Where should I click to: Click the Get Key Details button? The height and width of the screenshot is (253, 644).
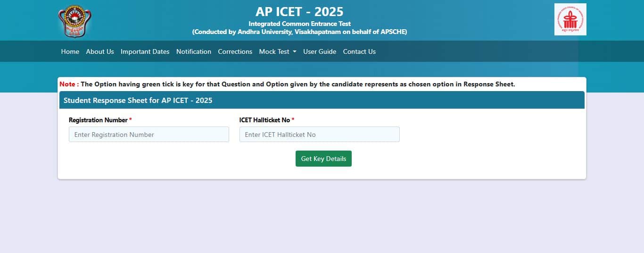tap(323, 159)
